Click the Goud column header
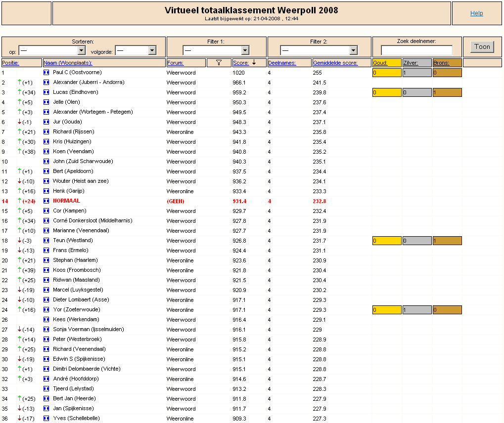This screenshot has height=423, width=504. [380, 63]
